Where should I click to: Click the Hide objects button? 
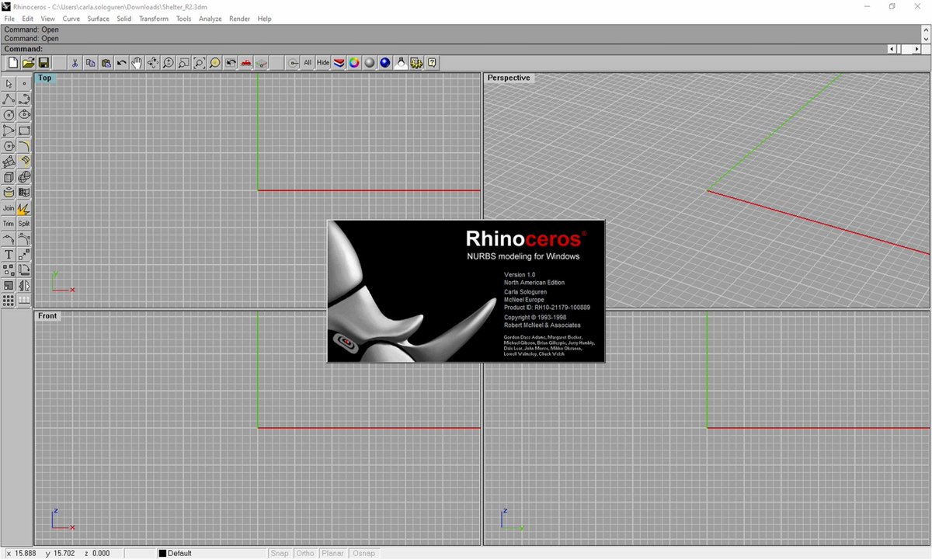click(323, 63)
